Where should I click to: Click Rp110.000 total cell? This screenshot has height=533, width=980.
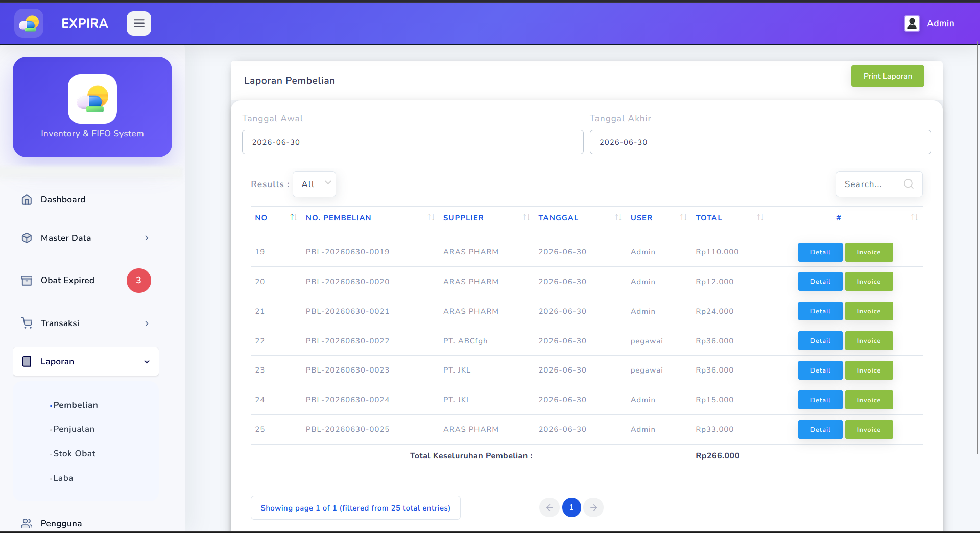click(x=717, y=252)
